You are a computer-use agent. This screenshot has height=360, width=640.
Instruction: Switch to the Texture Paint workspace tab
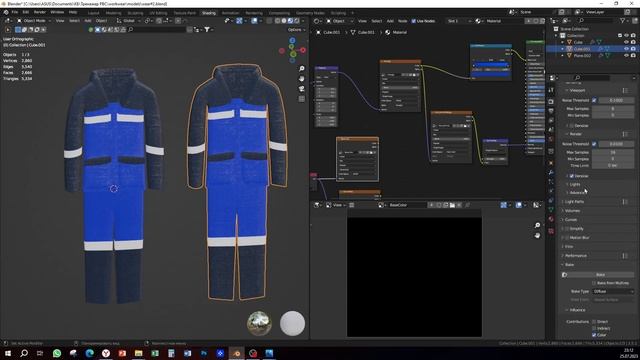184,13
